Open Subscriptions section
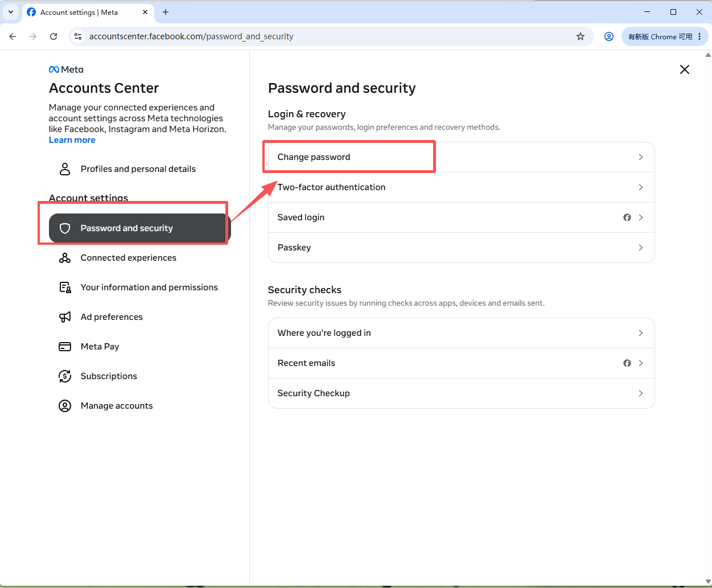This screenshot has width=712, height=588. click(x=140, y=376)
